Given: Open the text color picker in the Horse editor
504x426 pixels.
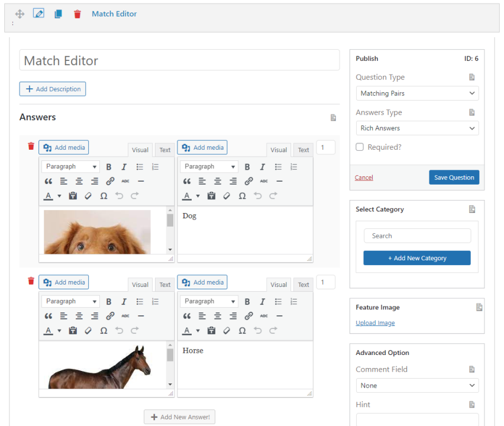Looking at the screenshot, I should [x=190, y=330].
